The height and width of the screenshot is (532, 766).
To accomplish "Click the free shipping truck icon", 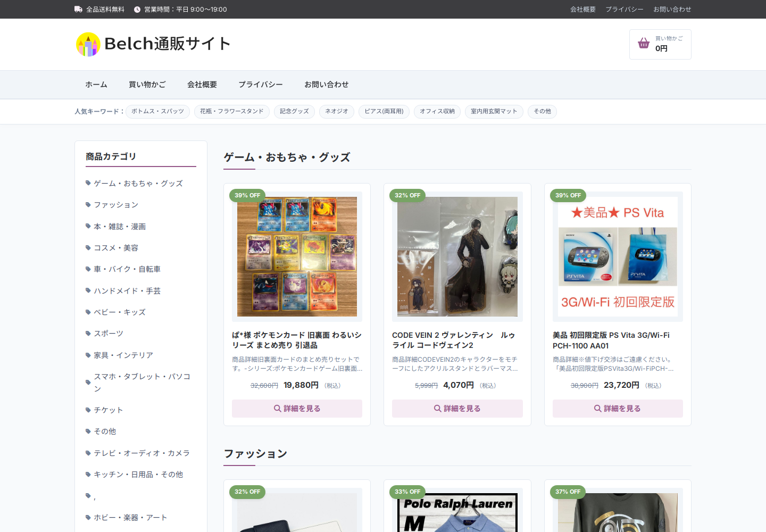I will pos(78,9).
